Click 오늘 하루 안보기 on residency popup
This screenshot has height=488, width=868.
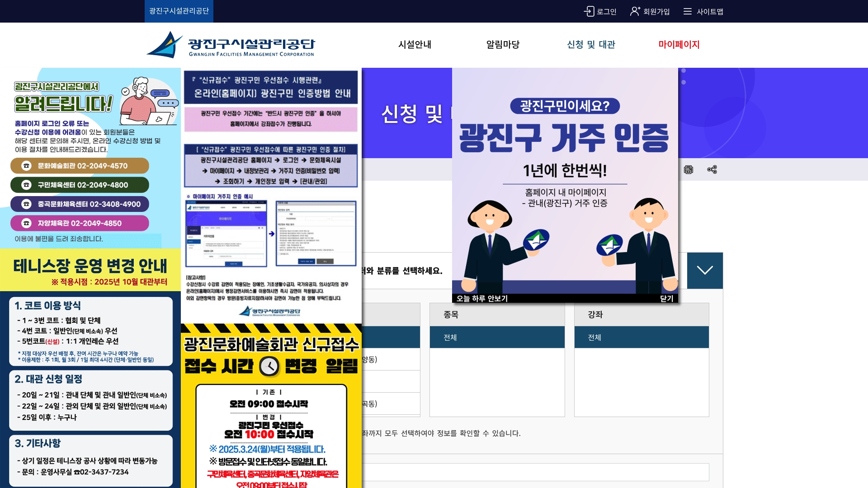tap(482, 298)
